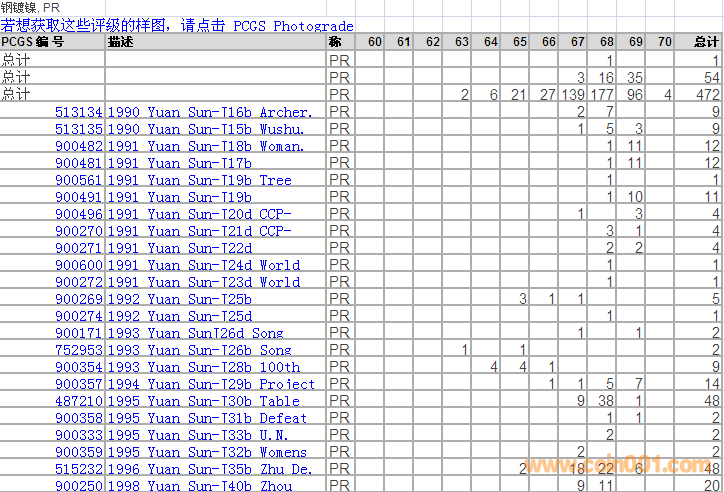724x492 pixels.
Task: Select PCGS number 900482
Action: [78, 146]
